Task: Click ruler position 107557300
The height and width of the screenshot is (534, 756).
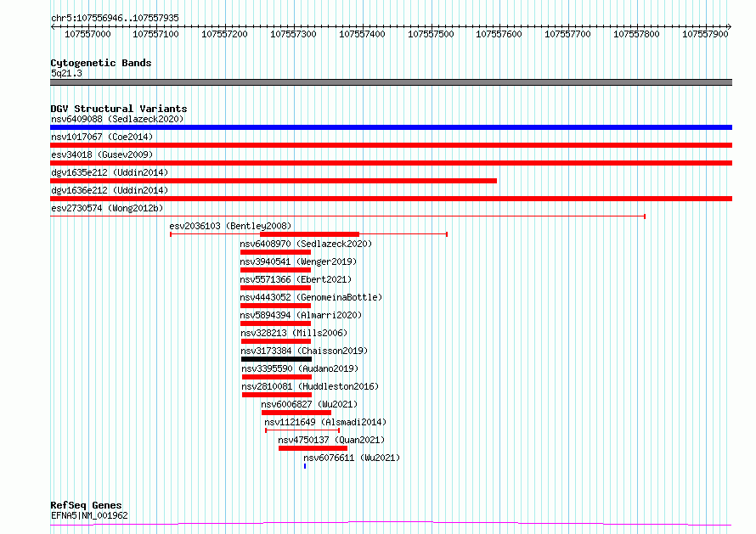Action: (293, 34)
